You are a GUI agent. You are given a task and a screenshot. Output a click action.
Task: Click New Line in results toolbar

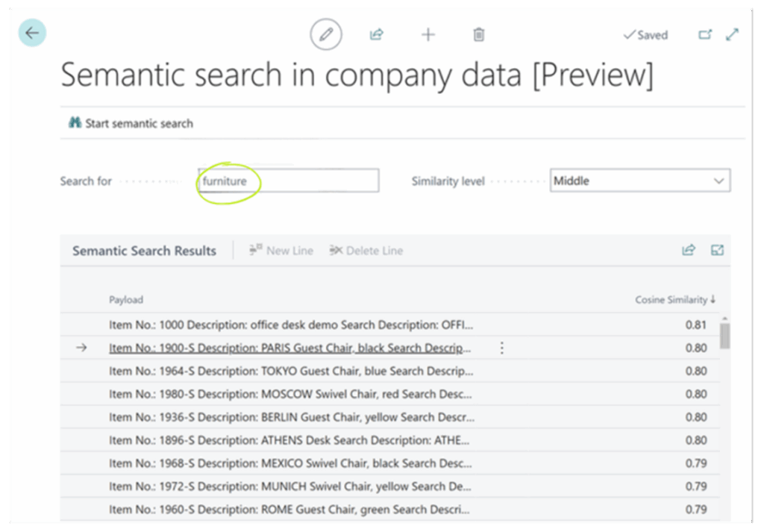click(x=281, y=251)
